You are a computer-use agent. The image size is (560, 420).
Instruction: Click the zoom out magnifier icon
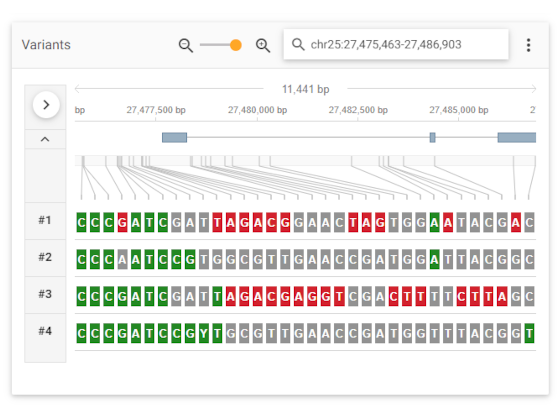click(186, 45)
